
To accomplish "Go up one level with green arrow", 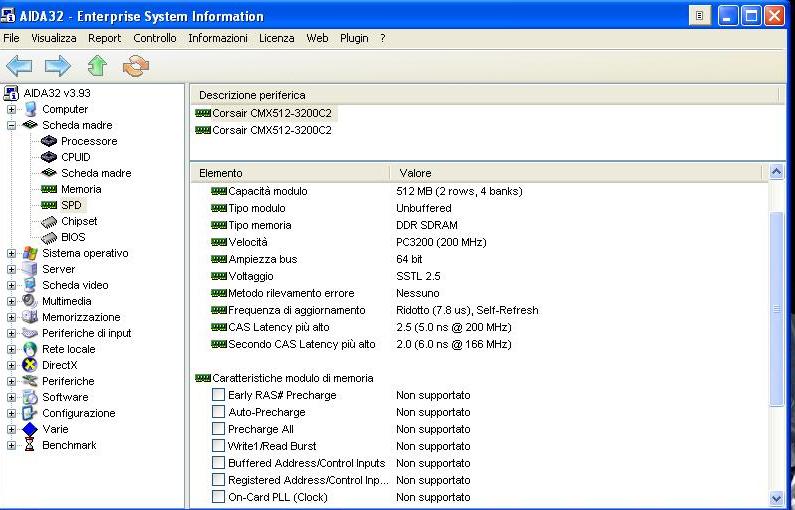I will (x=97, y=66).
